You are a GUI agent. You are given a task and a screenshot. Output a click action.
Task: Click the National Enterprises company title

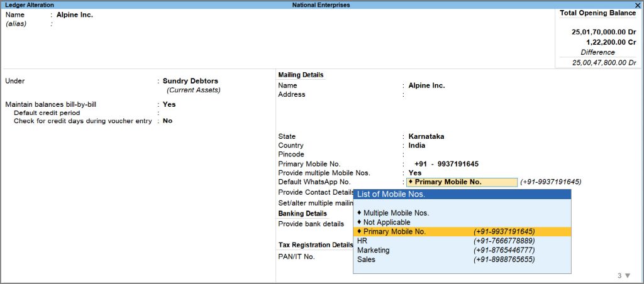(321, 5)
